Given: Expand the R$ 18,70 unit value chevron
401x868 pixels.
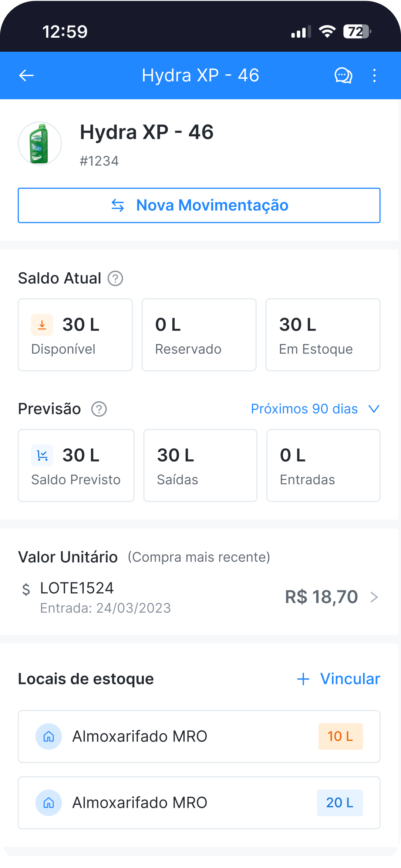Looking at the screenshot, I should click(x=374, y=597).
